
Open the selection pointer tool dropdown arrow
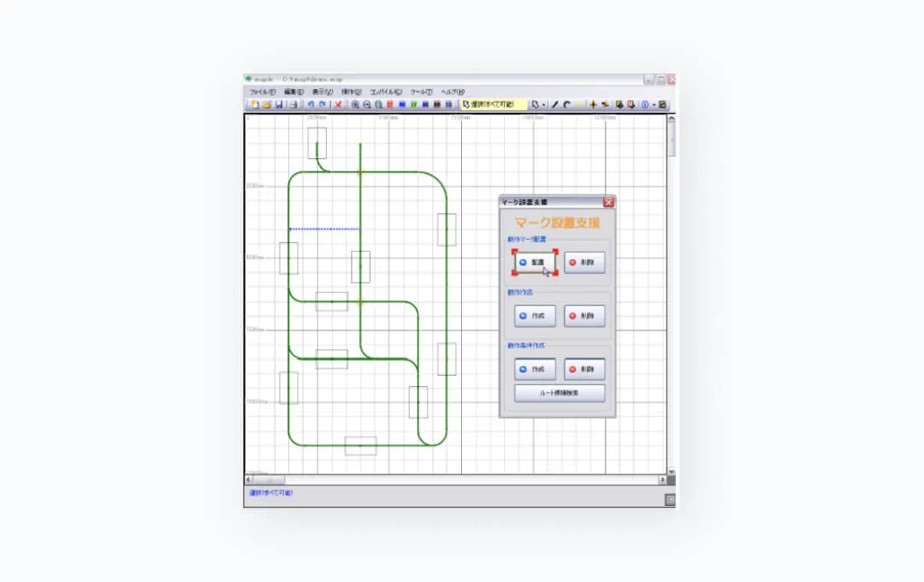click(x=543, y=104)
